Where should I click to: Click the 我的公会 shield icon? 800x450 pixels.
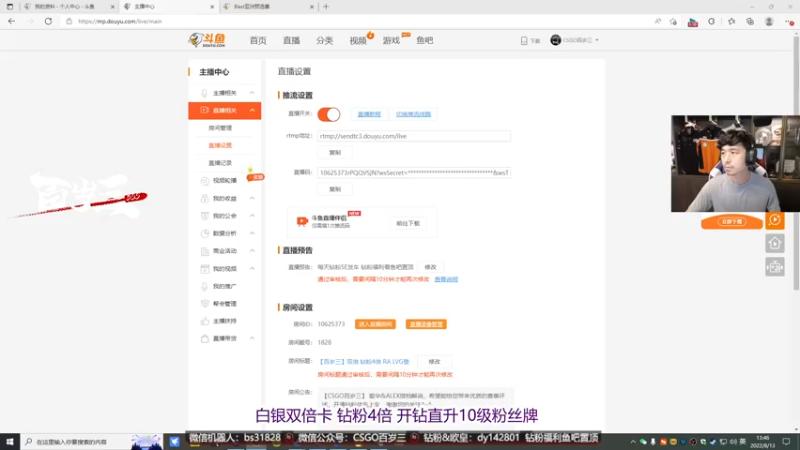point(205,216)
